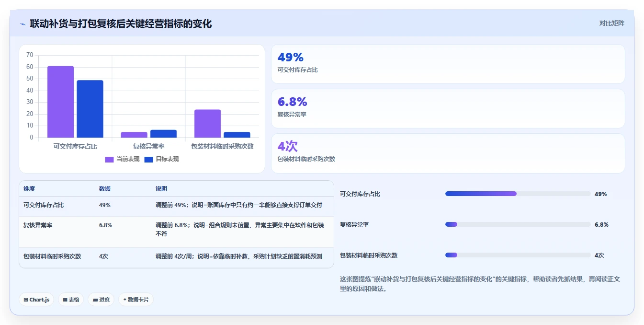644x325 pixels.
Task: Click the purple 包装材料临时采购次数 bar
Action: point(207,124)
